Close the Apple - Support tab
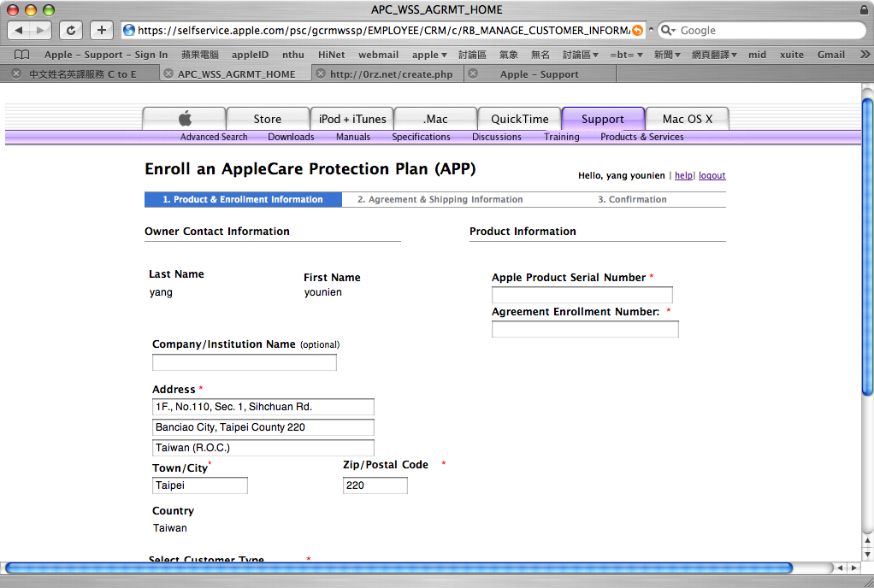Screen dimensions: 874x588 [473, 73]
